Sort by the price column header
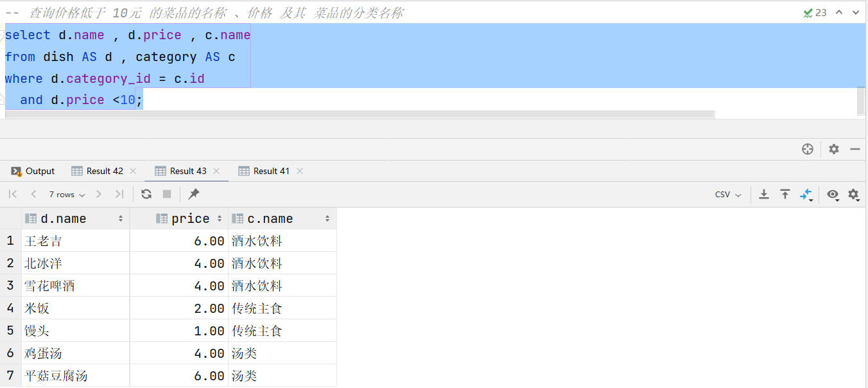The width and height of the screenshot is (868, 388). click(x=190, y=219)
